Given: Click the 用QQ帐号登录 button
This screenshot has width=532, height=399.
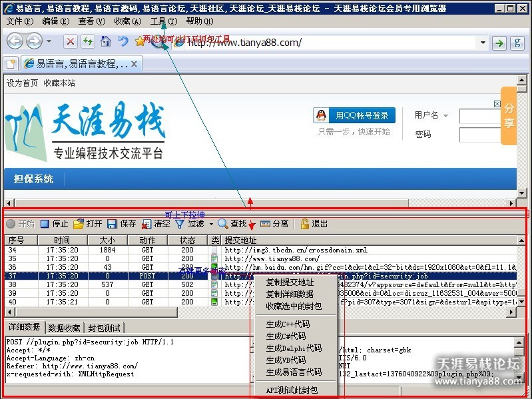Looking at the screenshot, I should pyautogui.click(x=354, y=115).
